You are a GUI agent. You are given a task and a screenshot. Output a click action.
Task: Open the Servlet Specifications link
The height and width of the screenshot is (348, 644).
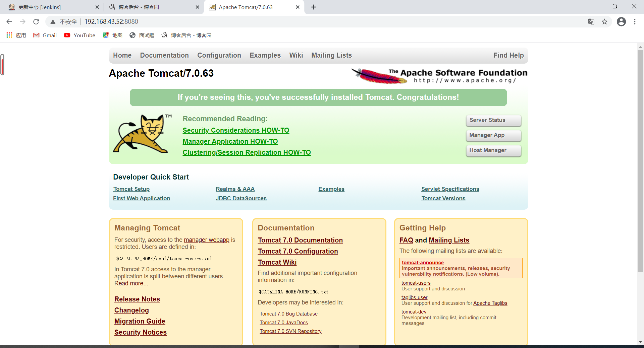450,189
